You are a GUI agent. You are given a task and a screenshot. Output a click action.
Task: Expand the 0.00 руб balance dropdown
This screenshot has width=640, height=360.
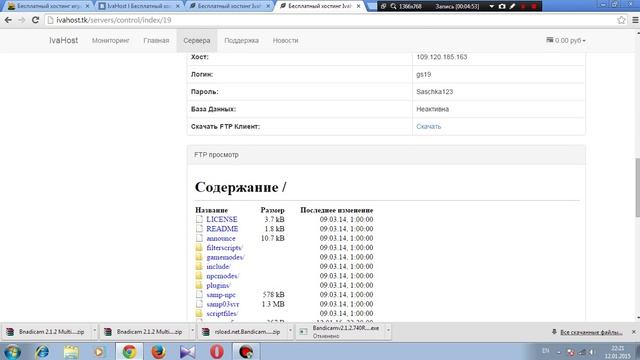coord(566,40)
